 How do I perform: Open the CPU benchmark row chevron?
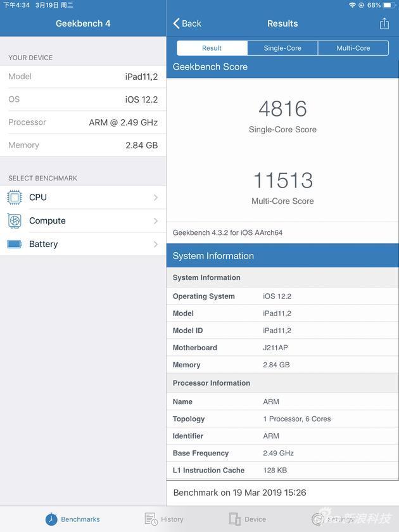click(156, 198)
